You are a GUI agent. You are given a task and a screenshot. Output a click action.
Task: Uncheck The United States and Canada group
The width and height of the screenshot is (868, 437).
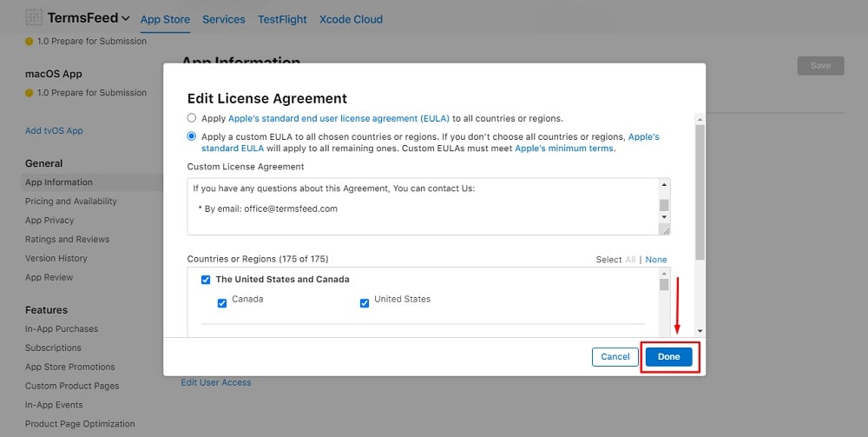click(x=206, y=280)
